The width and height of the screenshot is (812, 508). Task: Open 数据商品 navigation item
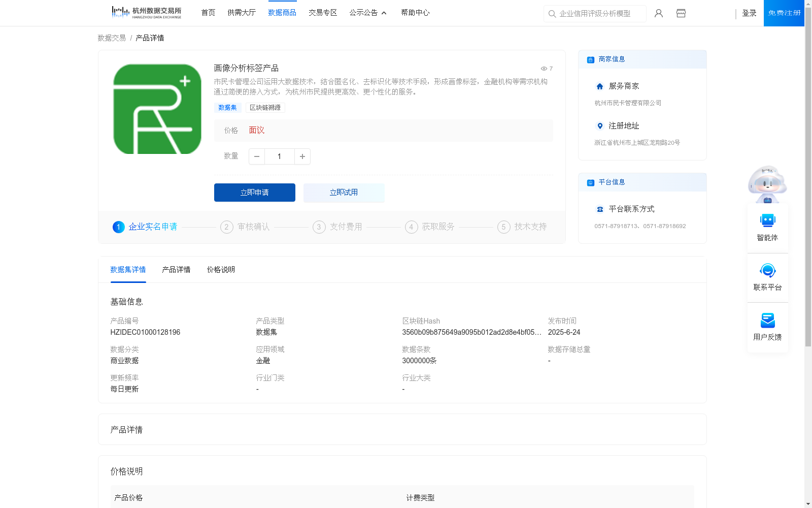[x=282, y=13]
